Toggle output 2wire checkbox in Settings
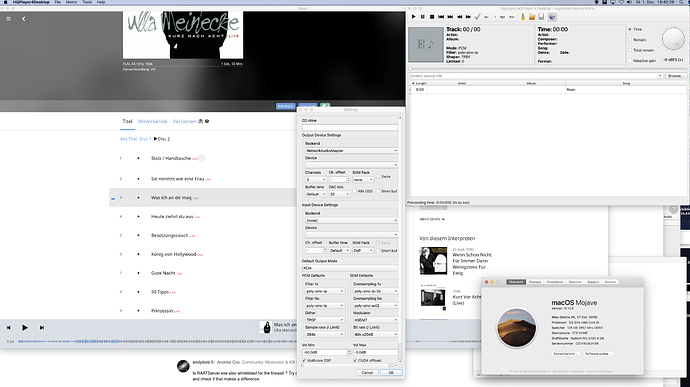This screenshot has height=387, width=690. coord(378,177)
